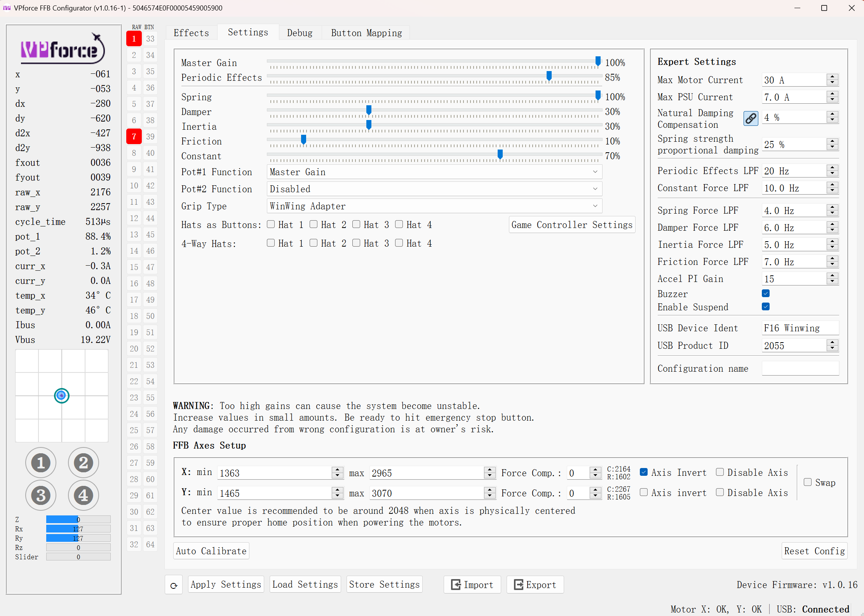Click the round button numbered 3

click(x=41, y=496)
